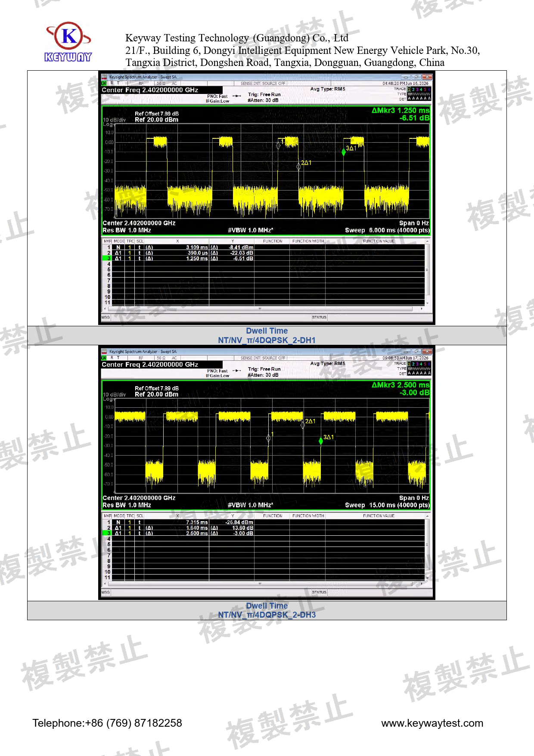Viewport: 534px width, 756px height.
Task: Click the STATUS label in the DH1 screenshot
Action: 319,317
